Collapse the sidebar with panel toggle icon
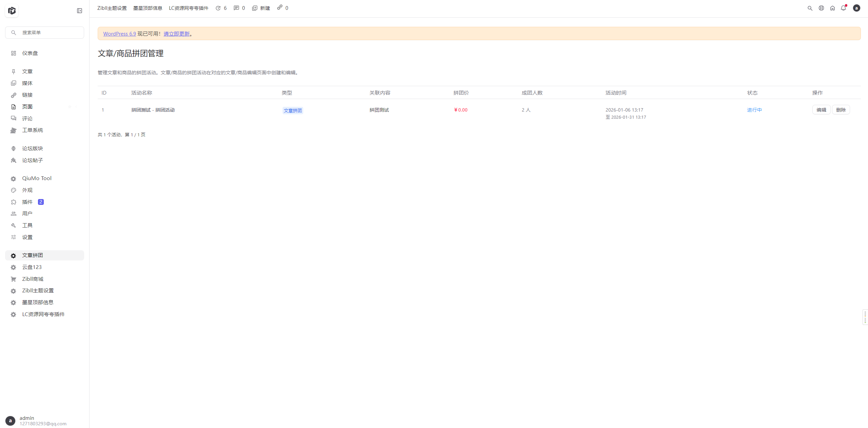 79,11
